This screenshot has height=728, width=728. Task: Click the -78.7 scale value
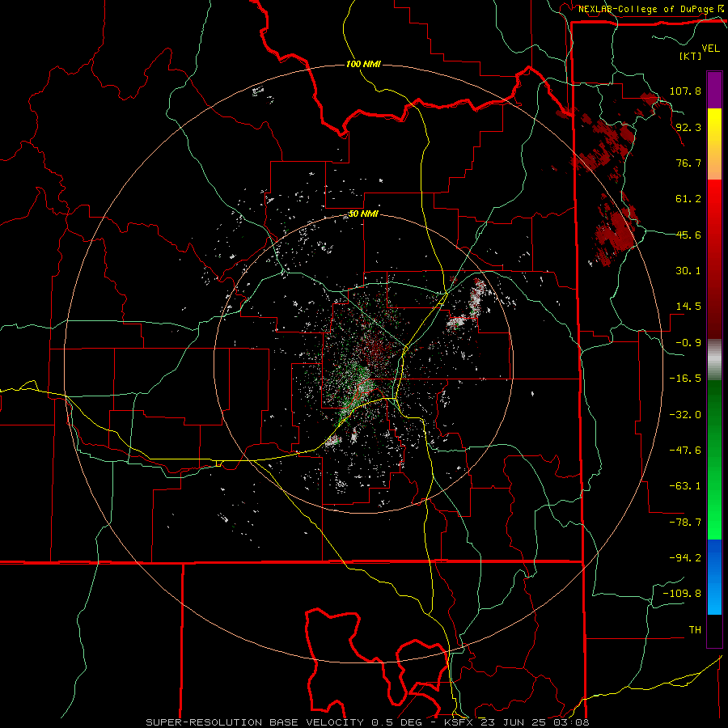[685, 523]
